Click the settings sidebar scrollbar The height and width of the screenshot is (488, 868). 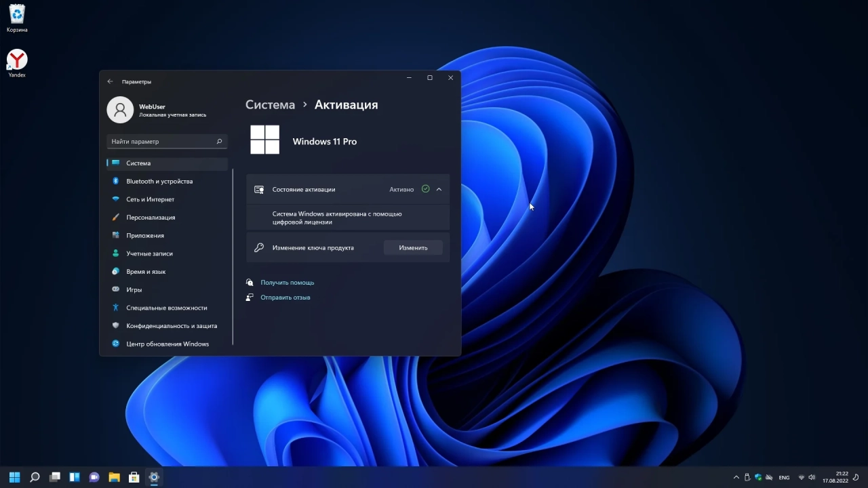tap(233, 257)
